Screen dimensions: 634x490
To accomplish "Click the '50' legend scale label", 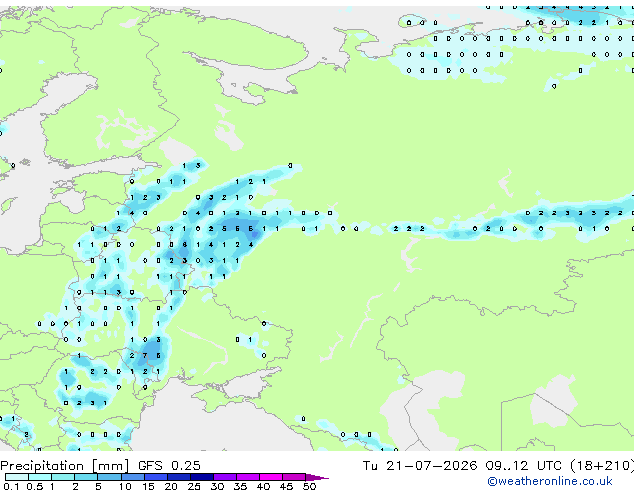I will [x=309, y=486].
